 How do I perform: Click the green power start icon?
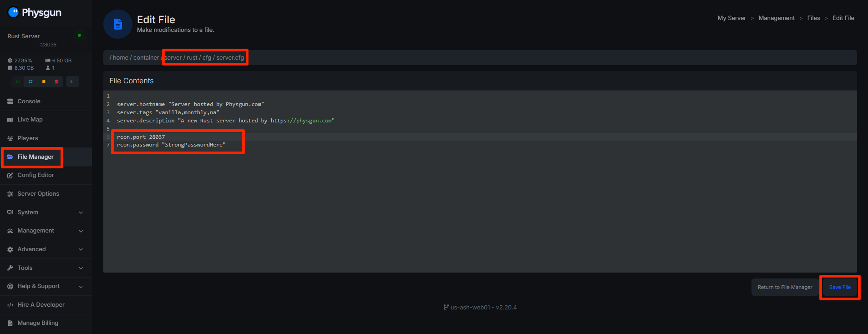(x=18, y=81)
